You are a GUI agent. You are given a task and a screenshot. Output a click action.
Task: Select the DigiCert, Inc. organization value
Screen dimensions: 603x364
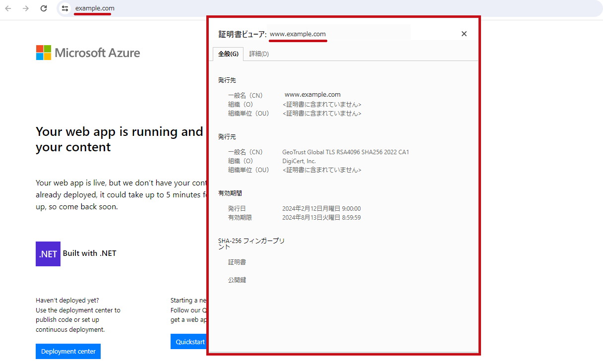pyautogui.click(x=299, y=161)
